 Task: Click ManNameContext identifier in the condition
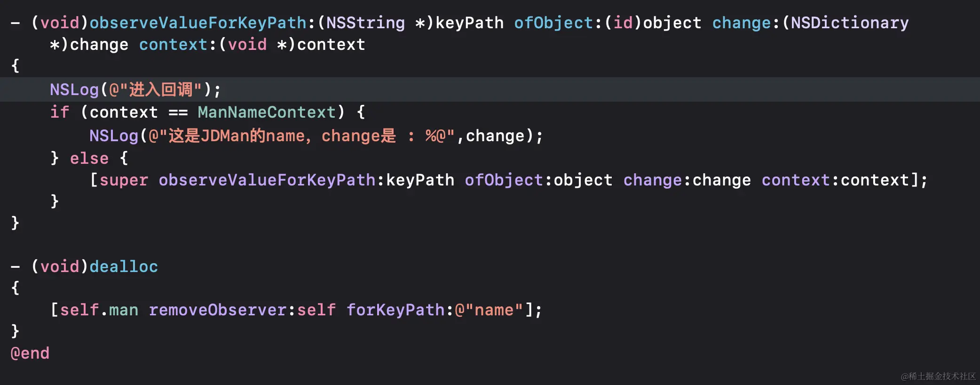tap(267, 112)
